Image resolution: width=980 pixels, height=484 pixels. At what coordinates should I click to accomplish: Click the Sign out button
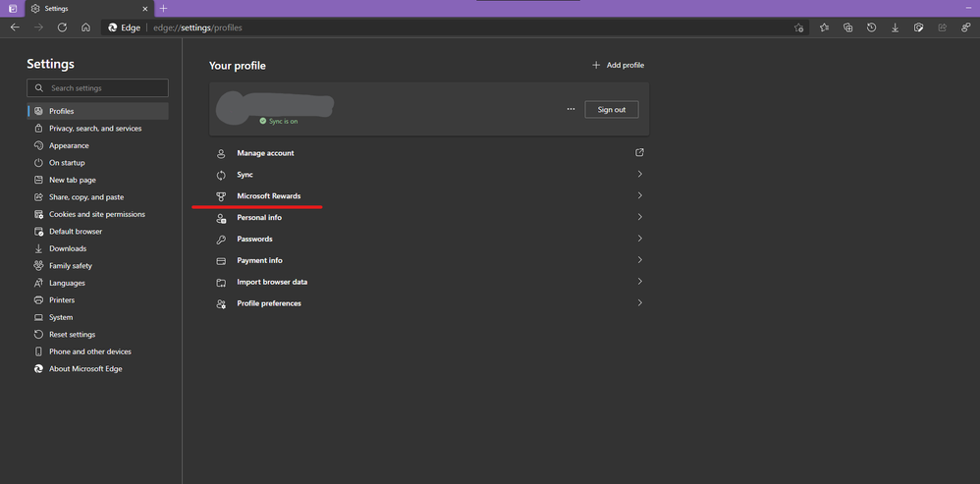611,109
